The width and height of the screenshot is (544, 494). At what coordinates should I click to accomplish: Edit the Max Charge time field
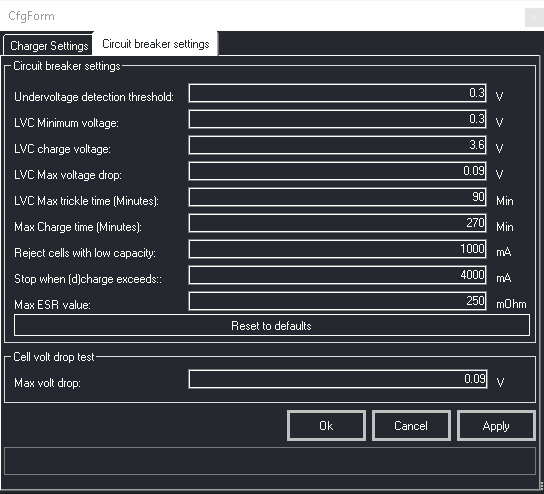tap(338, 223)
